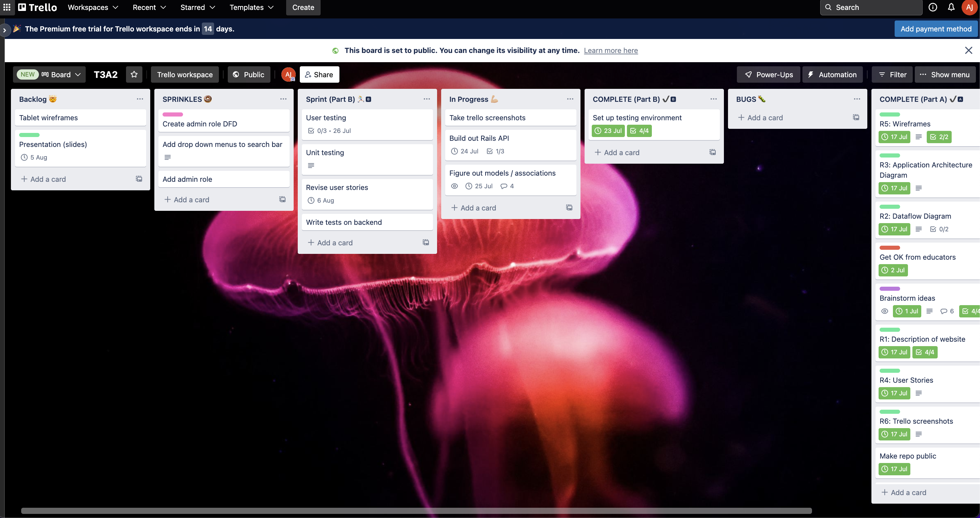Expand the collapsed left sidebar
Viewport: 980px width, 518px height.
click(4, 30)
